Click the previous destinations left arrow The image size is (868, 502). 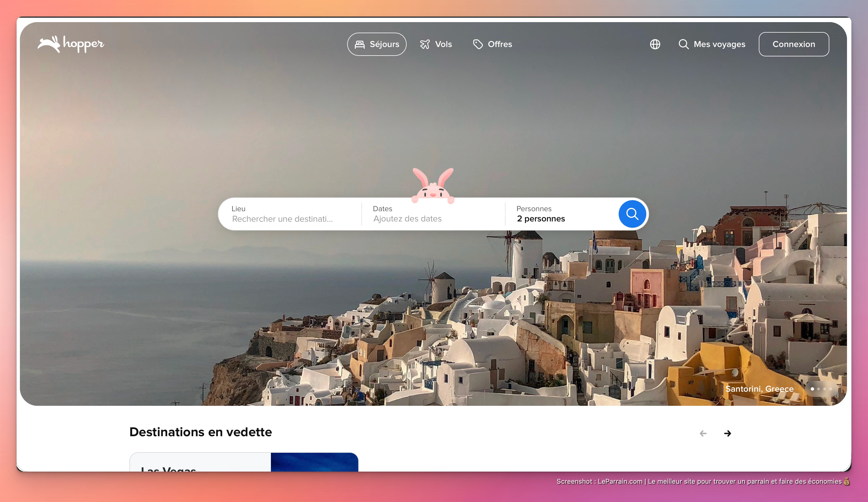703,433
